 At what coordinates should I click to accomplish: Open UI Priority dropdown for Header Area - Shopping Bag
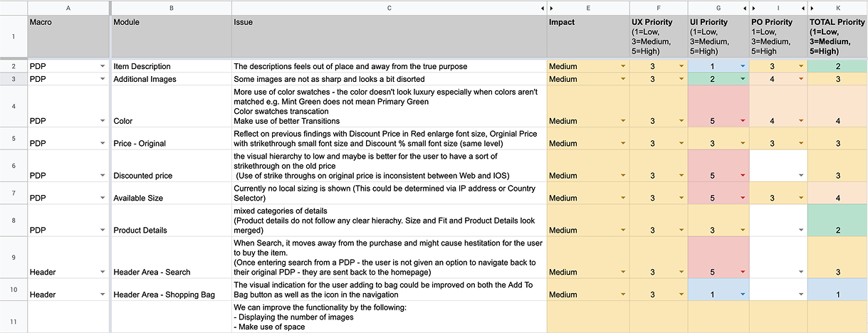[x=743, y=295]
